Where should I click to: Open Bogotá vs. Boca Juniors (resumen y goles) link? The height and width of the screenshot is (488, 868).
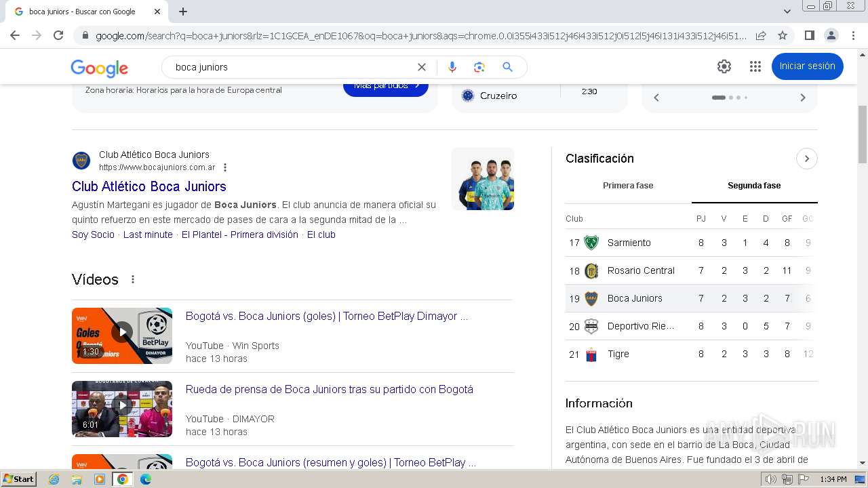331,463
